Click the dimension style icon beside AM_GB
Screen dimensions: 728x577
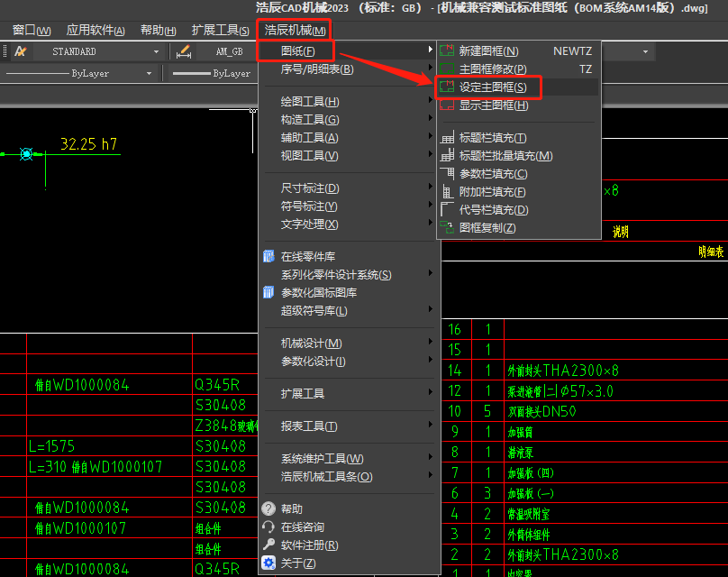(184, 51)
